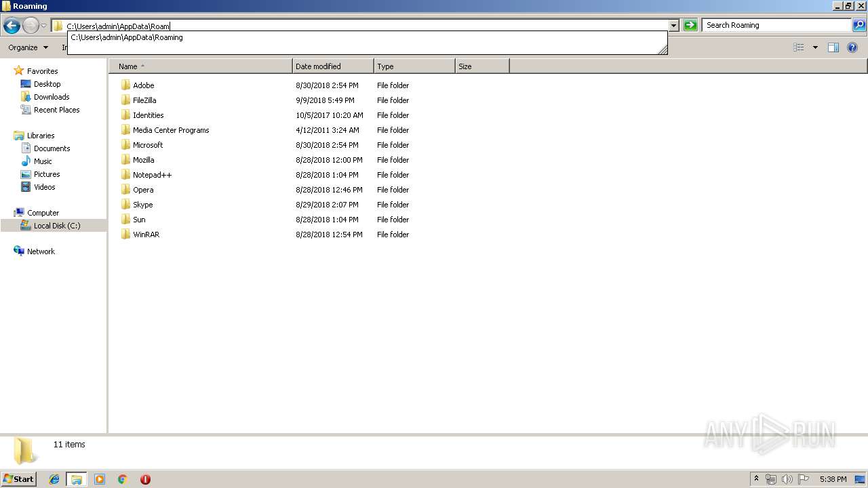Open the Music library

click(43, 161)
